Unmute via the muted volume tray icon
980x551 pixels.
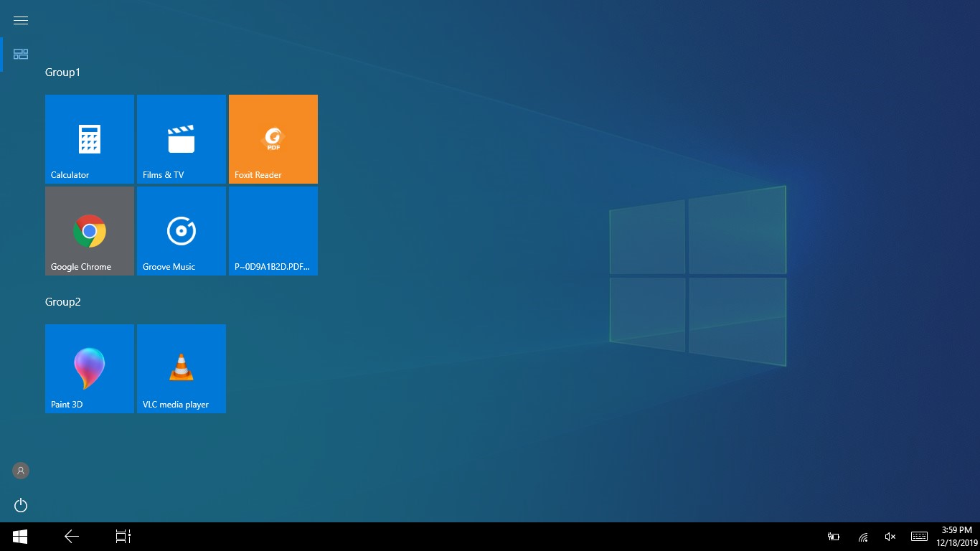point(890,537)
